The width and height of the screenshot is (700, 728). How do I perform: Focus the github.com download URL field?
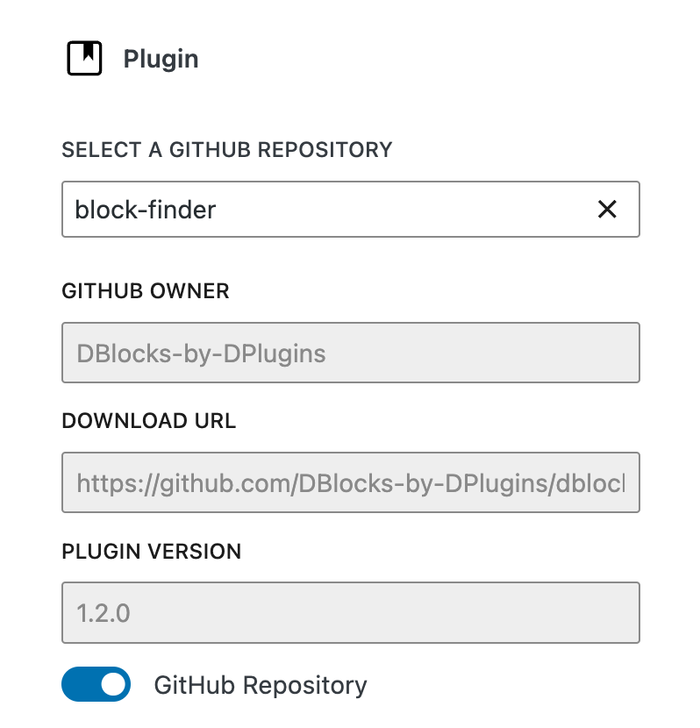[351, 482]
